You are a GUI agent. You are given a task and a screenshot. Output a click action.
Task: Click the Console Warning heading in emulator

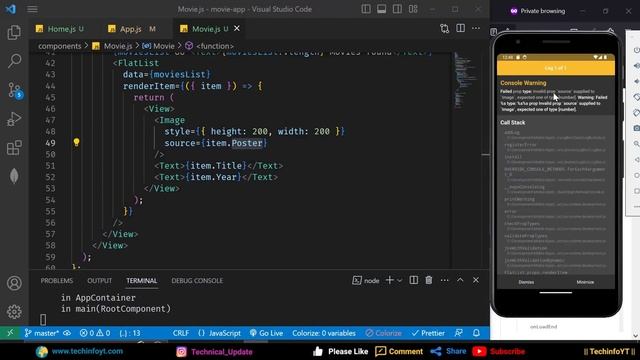[x=523, y=83]
